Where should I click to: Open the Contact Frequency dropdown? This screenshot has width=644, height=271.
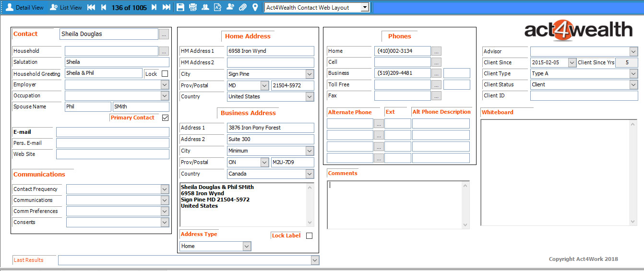pyautogui.click(x=165, y=189)
